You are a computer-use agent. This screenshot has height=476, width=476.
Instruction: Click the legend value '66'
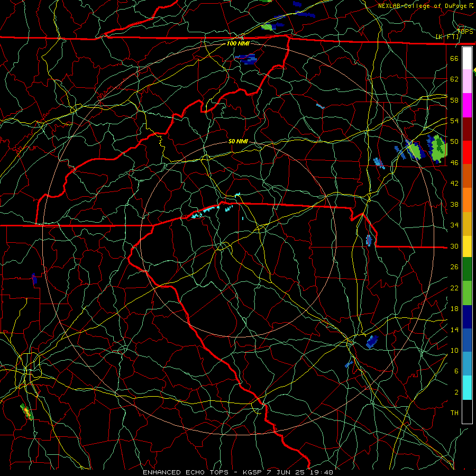tap(454, 58)
